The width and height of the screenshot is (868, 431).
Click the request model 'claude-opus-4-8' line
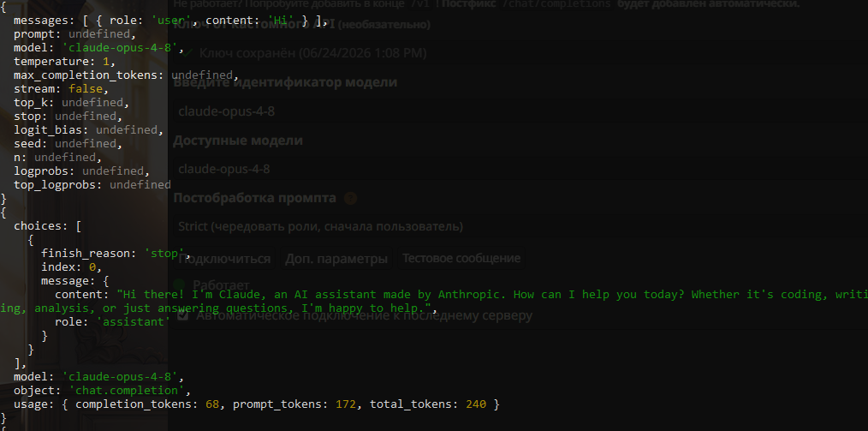[x=98, y=48]
